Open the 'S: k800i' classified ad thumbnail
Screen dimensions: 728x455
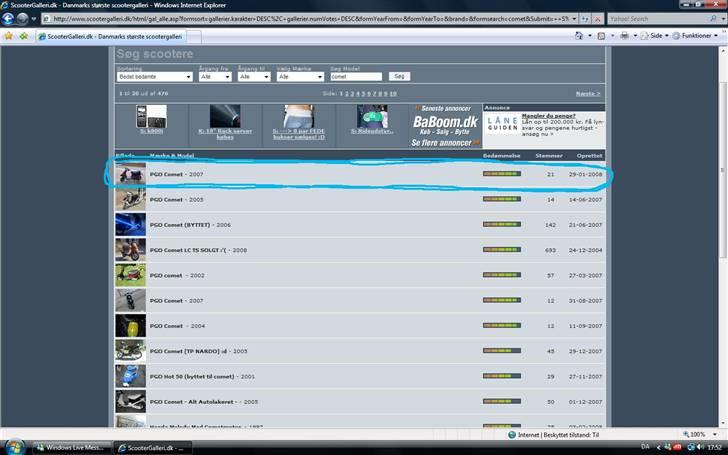coord(151,117)
